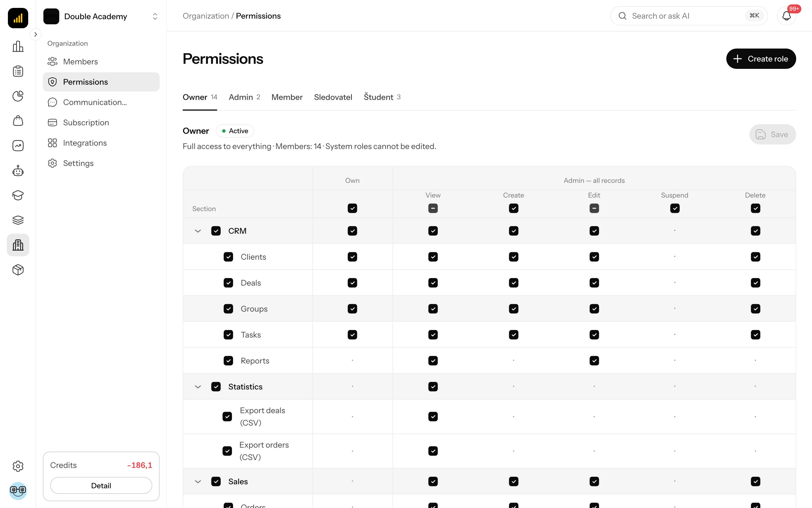The height and width of the screenshot is (508, 812).
Task: Open the notifications bell icon
Action: click(x=787, y=16)
